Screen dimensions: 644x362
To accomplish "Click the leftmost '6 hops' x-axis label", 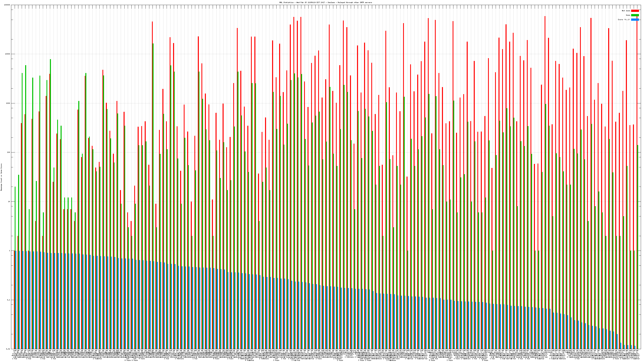I will tap(128, 360).
